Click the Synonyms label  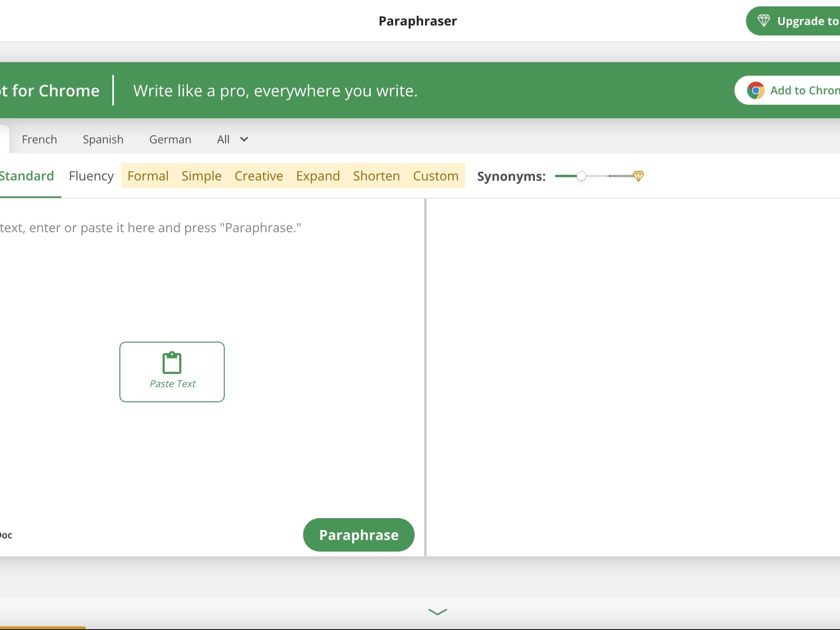coord(511,176)
